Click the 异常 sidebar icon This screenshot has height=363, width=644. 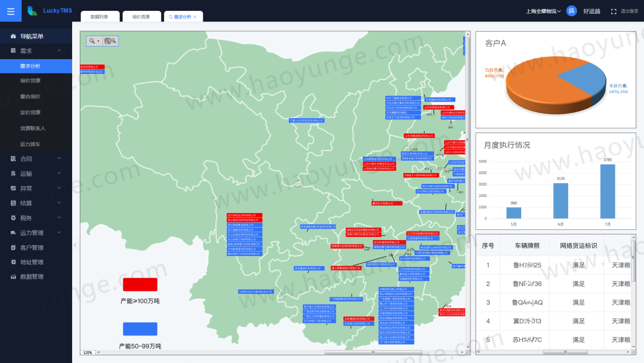[13, 188]
